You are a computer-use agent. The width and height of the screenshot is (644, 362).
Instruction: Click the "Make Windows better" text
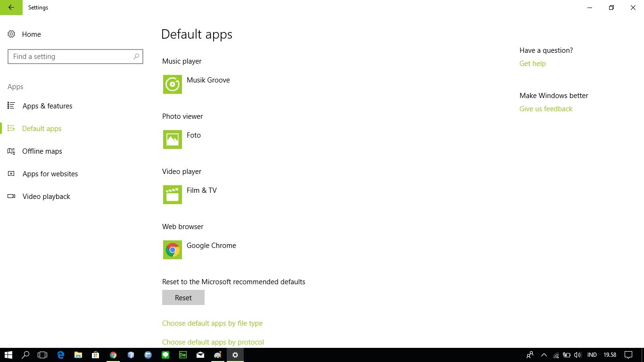[554, 96]
